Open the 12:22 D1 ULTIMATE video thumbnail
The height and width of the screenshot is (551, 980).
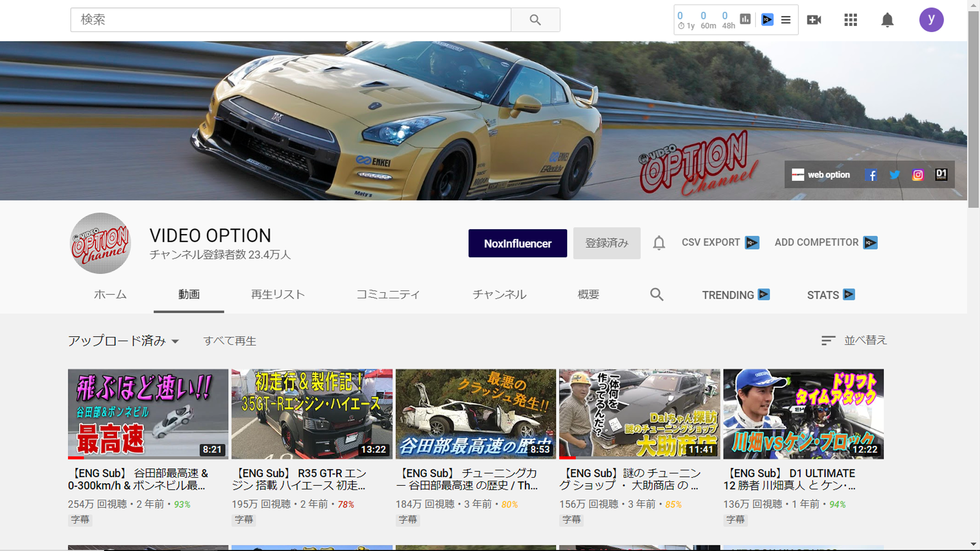point(803,414)
